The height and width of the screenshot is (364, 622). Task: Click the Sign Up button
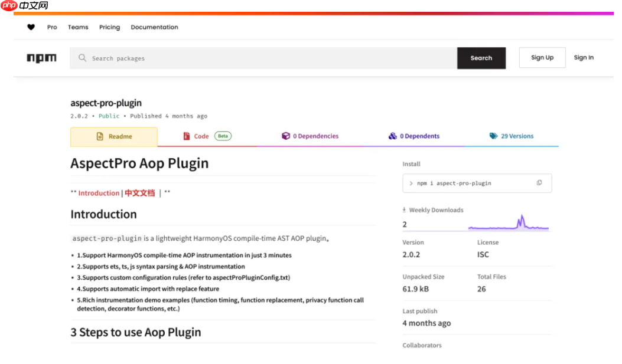[542, 58]
